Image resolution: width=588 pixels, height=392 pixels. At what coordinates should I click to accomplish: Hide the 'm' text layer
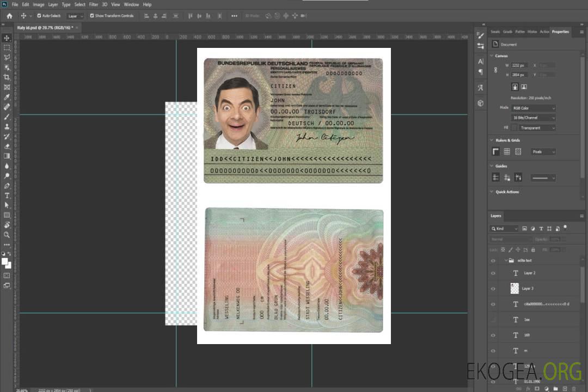(x=493, y=351)
